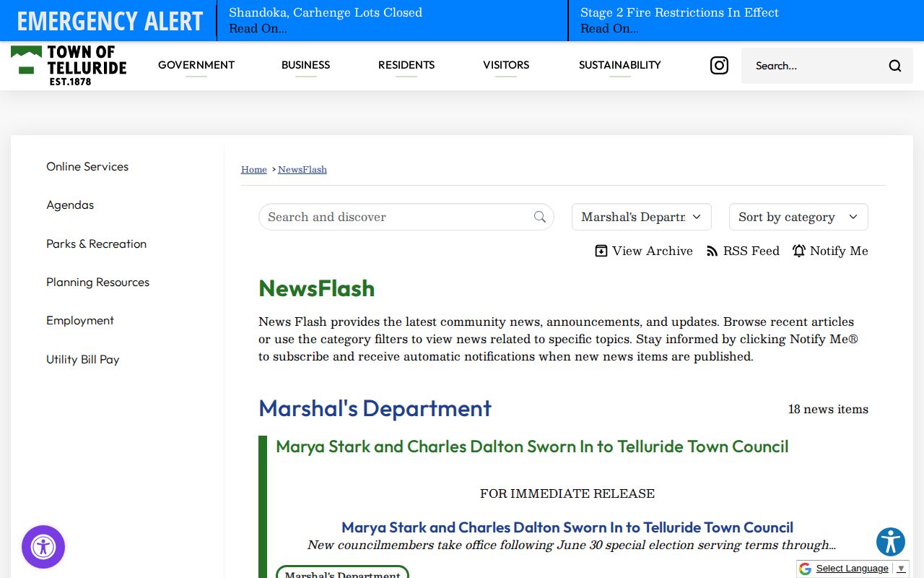Screen dimensions: 924x578
Task: Open the Business menu
Action: click(305, 65)
